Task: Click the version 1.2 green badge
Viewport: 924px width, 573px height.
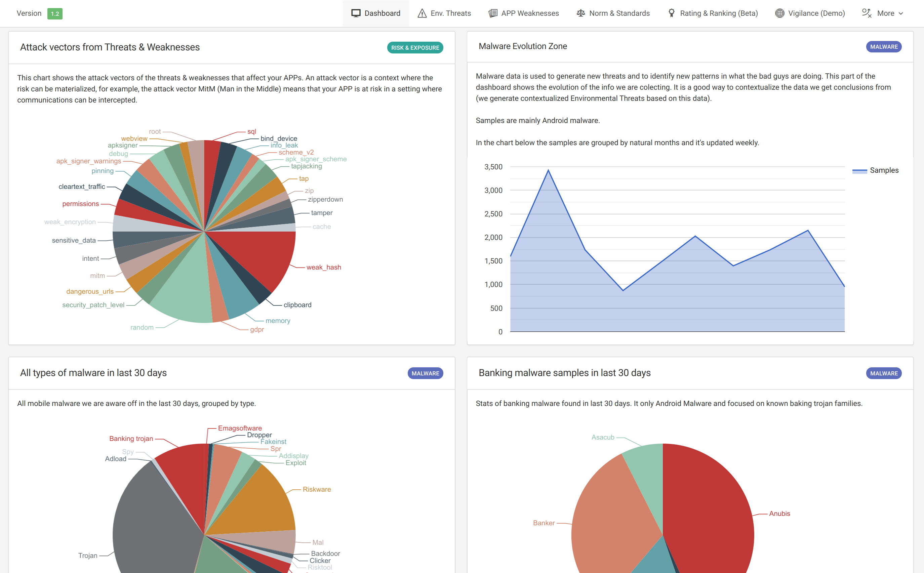Action: coord(55,14)
